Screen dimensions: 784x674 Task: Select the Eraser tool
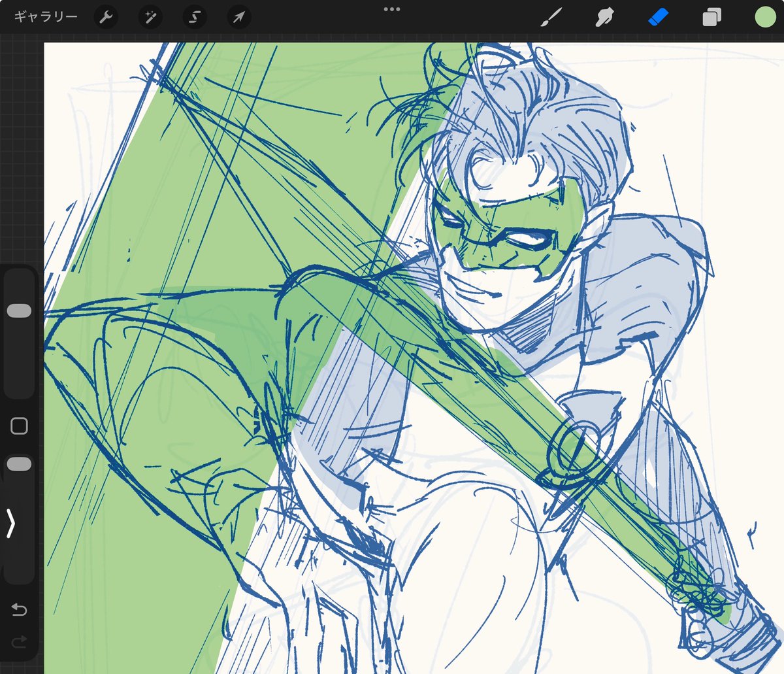tap(658, 17)
